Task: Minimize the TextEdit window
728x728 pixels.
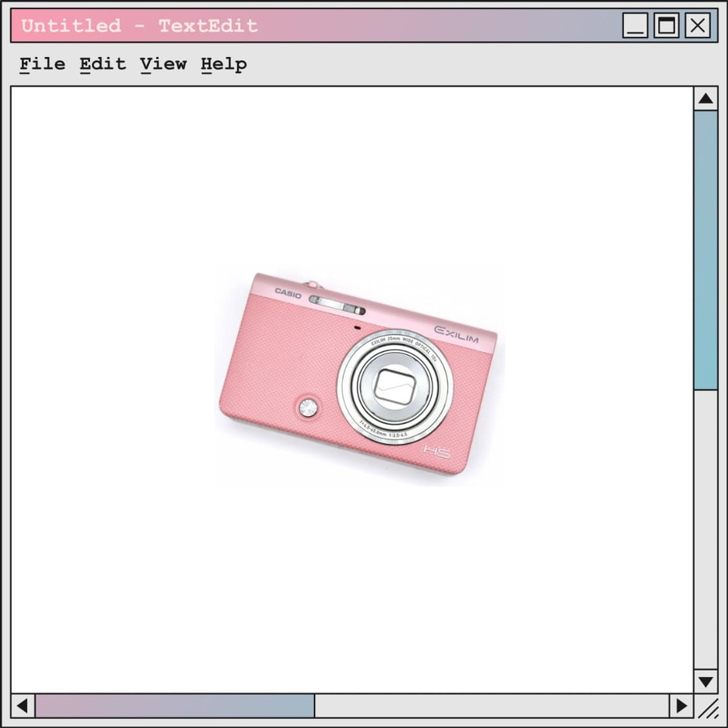Action: [x=635, y=26]
